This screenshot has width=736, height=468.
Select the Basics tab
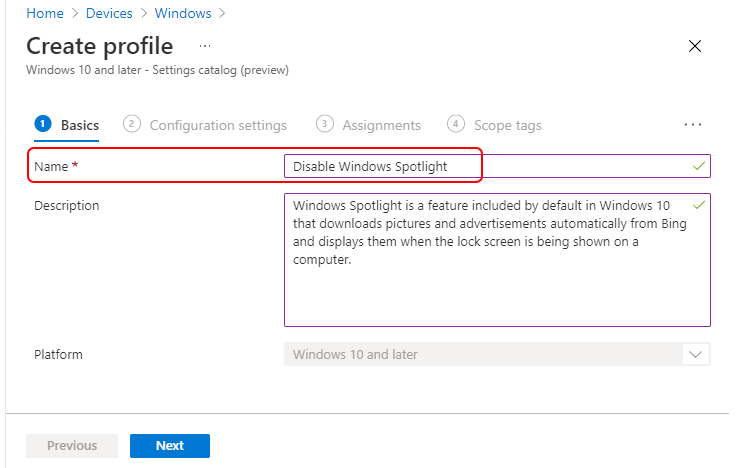(66, 125)
